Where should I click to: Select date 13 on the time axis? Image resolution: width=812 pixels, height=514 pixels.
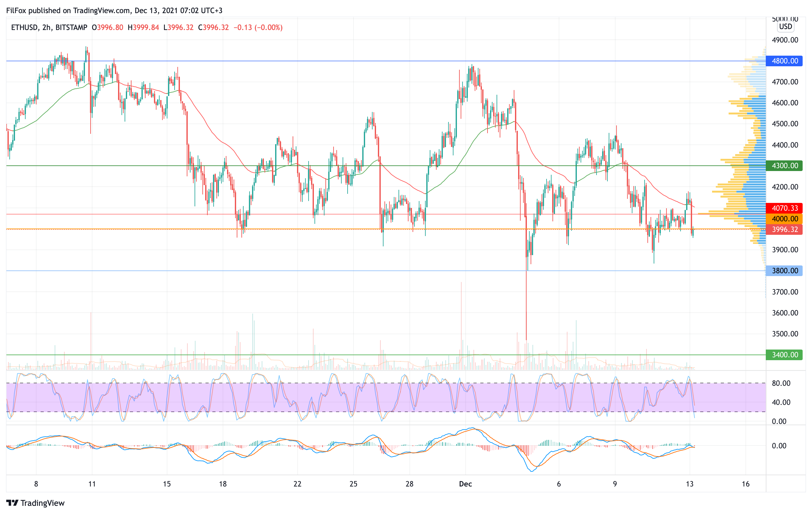690,484
